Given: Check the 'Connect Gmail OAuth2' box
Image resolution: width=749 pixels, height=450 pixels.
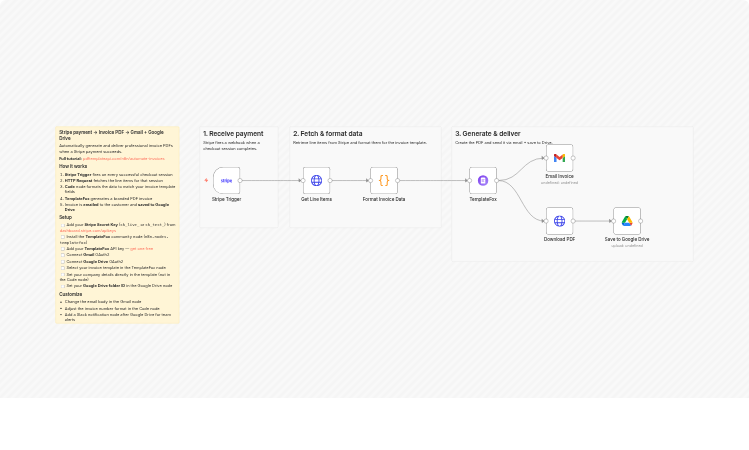Looking at the screenshot, I should (x=63, y=255).
